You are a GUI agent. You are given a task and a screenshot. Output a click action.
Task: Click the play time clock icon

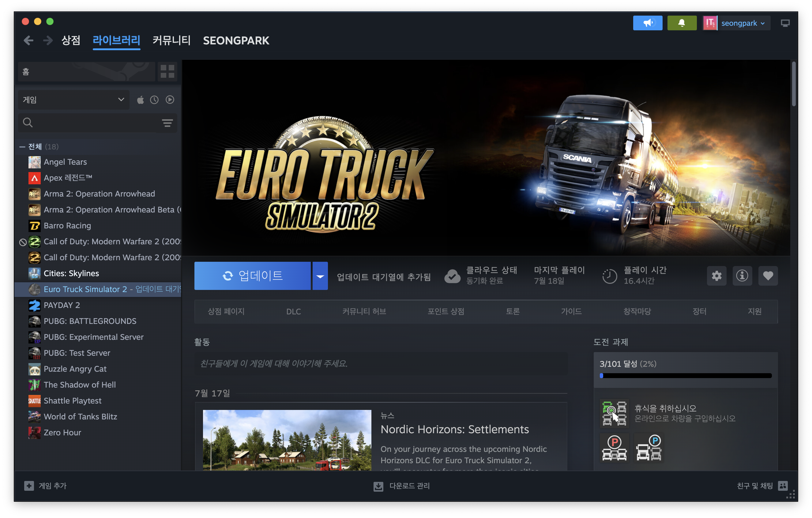[x=610, y=276]
